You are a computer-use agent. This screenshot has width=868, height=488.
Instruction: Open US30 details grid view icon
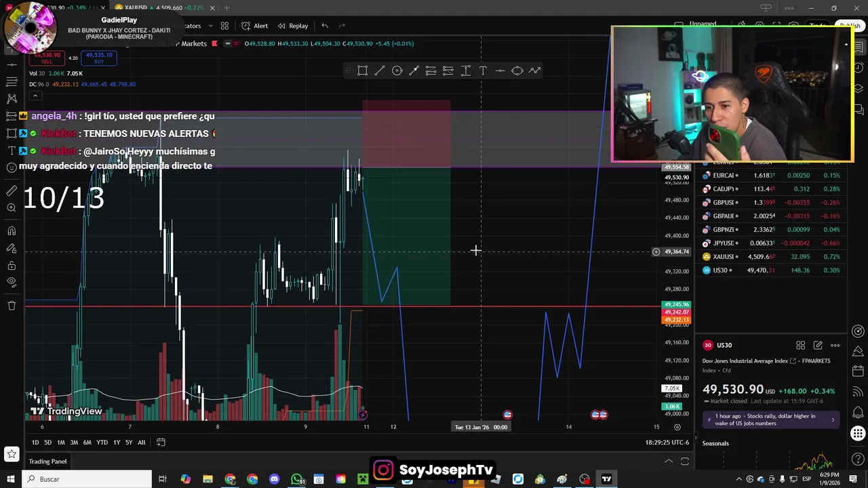800,345
